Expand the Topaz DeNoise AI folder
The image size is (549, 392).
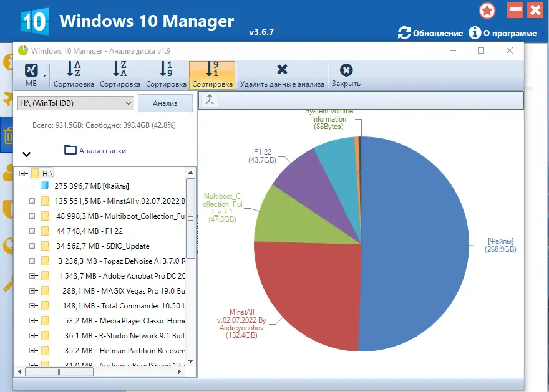32,261
